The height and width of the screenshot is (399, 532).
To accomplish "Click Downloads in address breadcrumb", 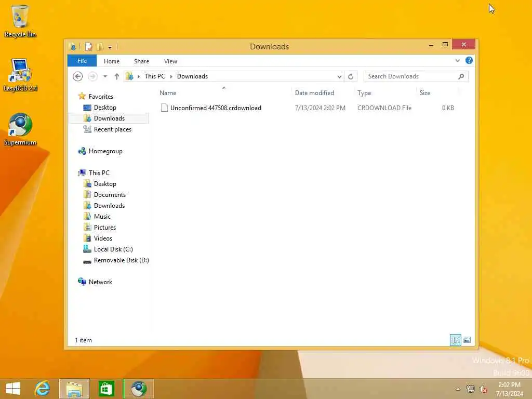I will click(192, 76).
